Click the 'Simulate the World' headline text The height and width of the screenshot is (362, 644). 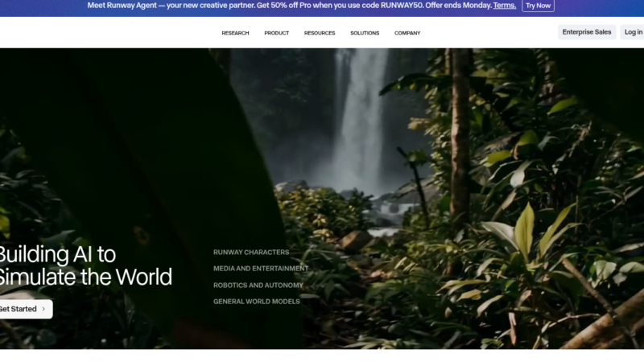pos(85,277)
